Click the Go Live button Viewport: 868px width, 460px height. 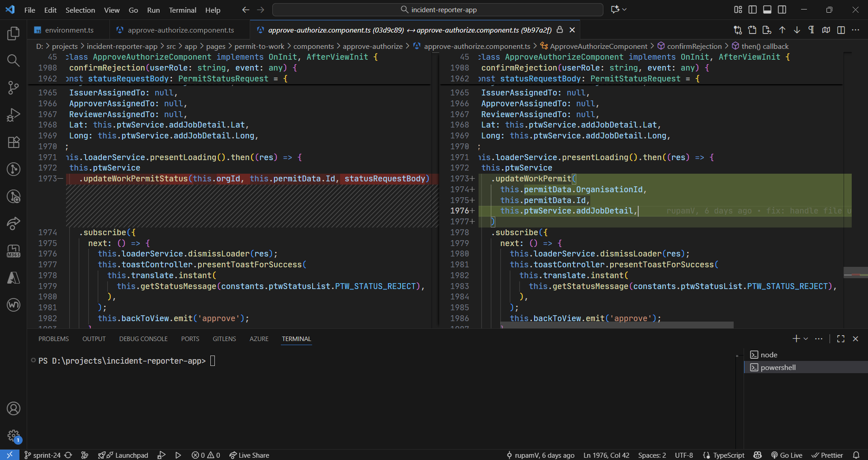(787, 455)
